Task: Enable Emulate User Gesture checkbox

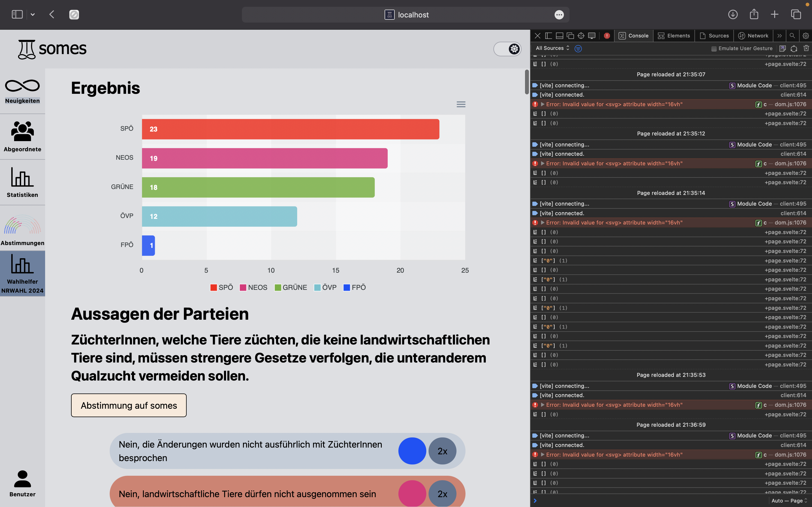Action: pyautogui.click(x=714, y=49)
